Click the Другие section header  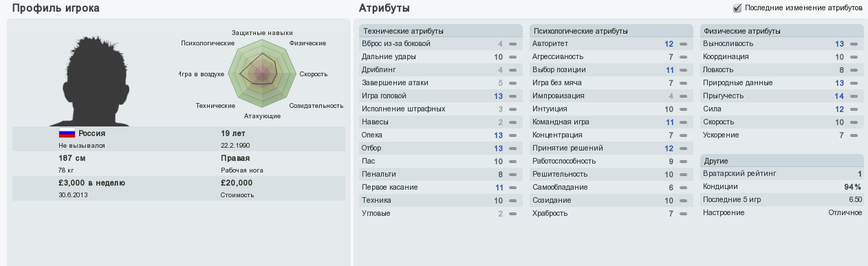pyautogui.click(x=782, y=161)
